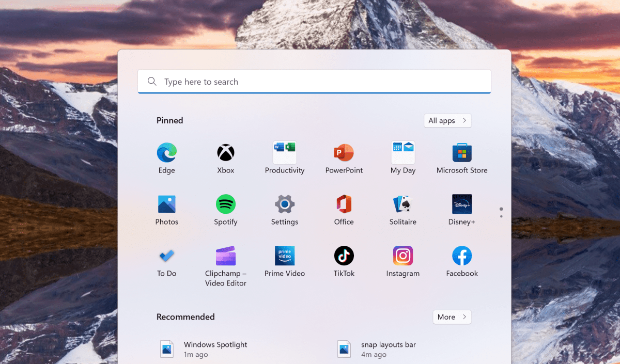Open Microsoft Store app
The height and width of the screenshot is (364, 620).
(x=462, y=153)
